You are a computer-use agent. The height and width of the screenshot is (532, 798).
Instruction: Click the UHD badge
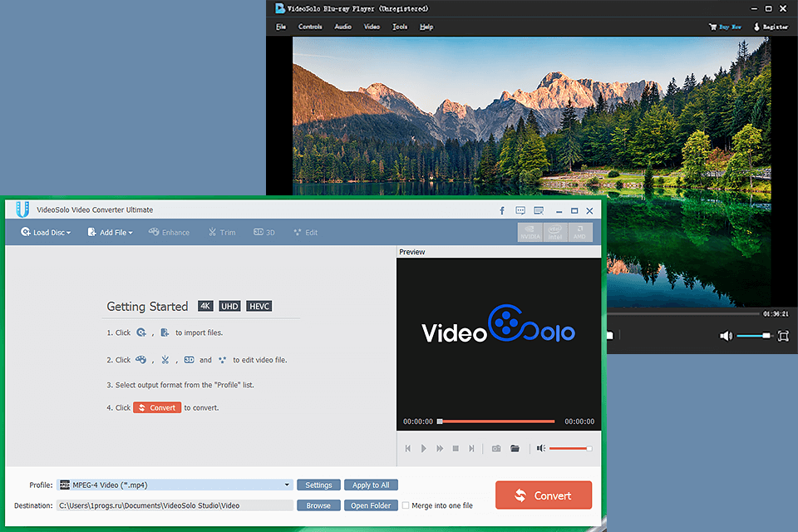pyautogui.click(x=229, y=306)
